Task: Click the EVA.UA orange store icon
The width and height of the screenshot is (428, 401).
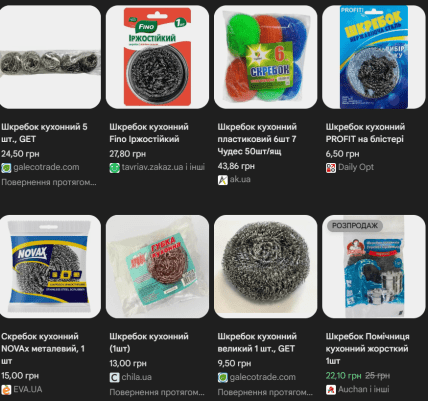Action: pos(6,389)
